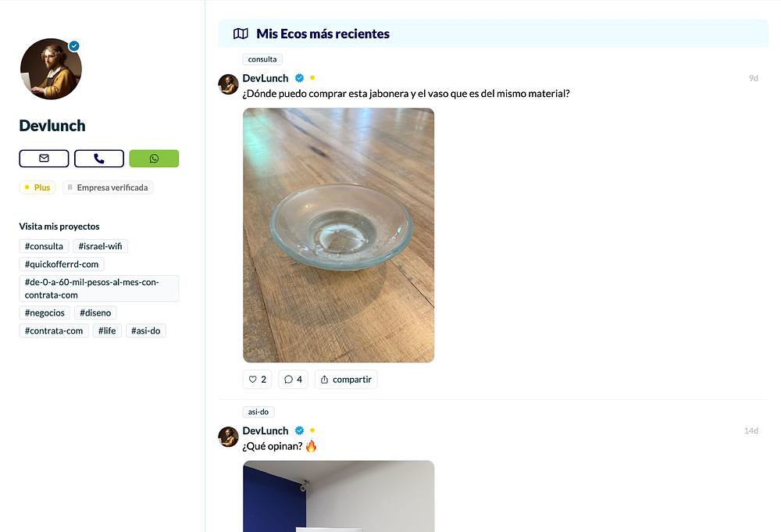The height and width of the screenshot is (532, 781).
Task: Click compartir on the jabonera post
Action: pos(345,380)
